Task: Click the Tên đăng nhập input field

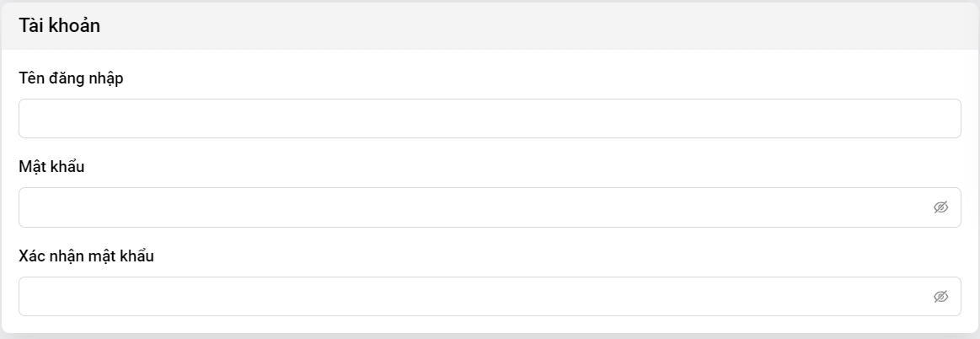Action: click(489, 119)
